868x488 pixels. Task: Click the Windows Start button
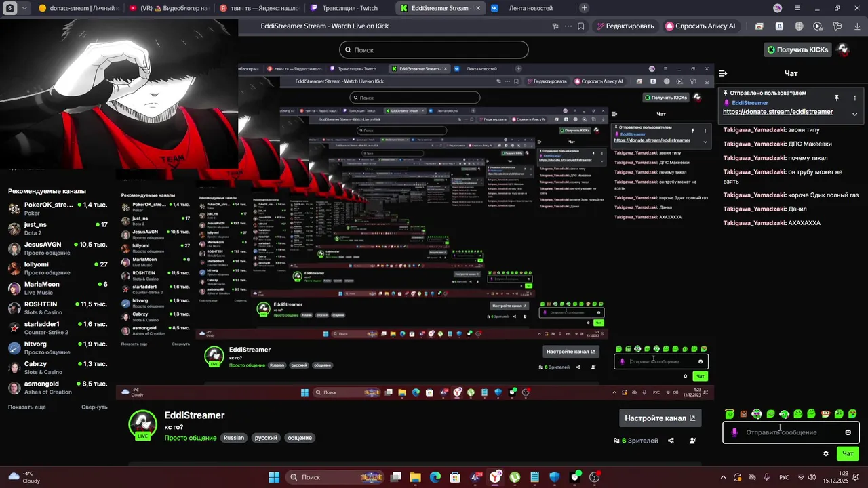pos(274,477)
